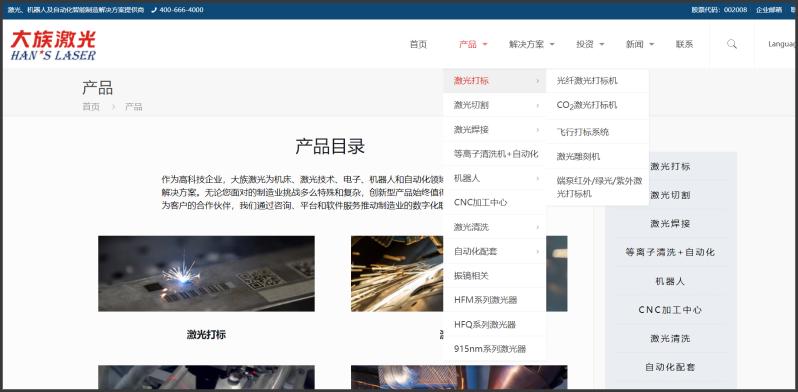Choose HFM系列激光器 in the dropdown

[494, 300]
